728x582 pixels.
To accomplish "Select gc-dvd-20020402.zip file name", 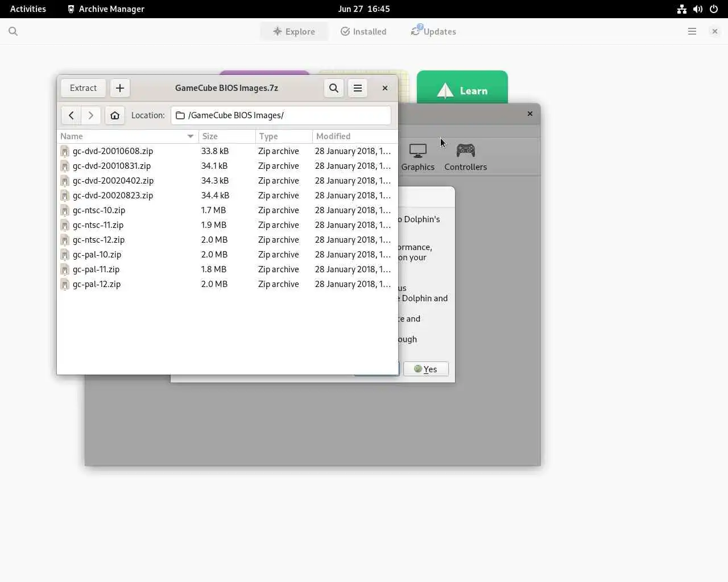I will coord(113,181).
